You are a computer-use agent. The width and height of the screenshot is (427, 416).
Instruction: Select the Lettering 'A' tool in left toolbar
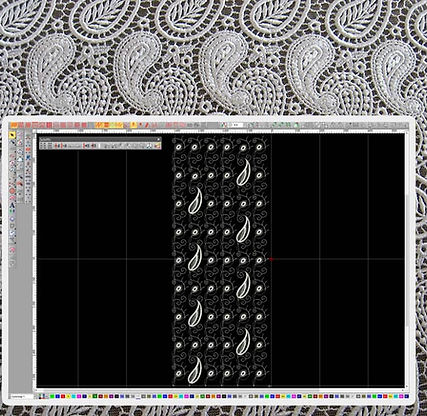coord(12,205)
